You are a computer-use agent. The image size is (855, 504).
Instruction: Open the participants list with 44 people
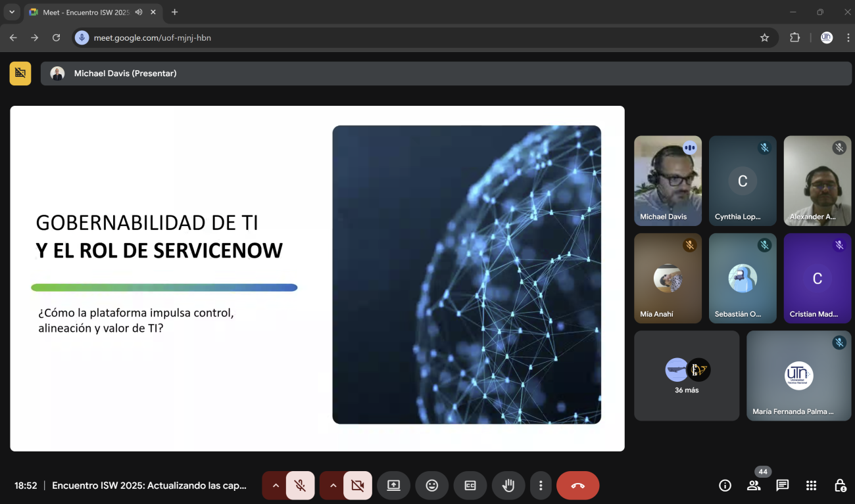[754, 486]
